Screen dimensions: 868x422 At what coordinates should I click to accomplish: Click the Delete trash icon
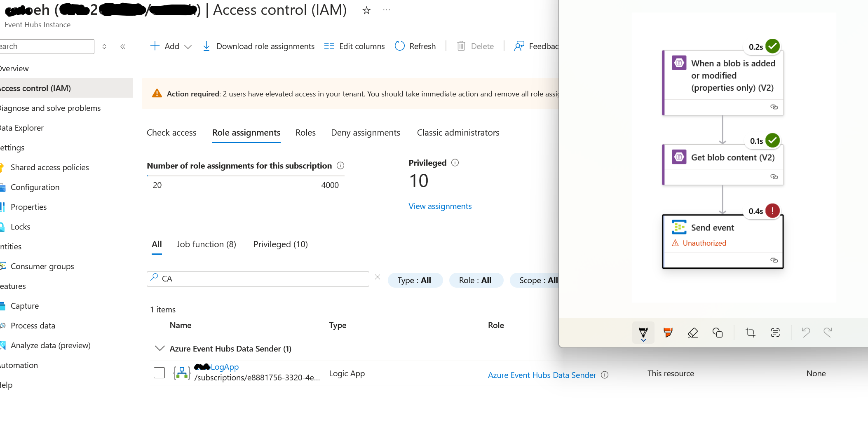point(461,46)
